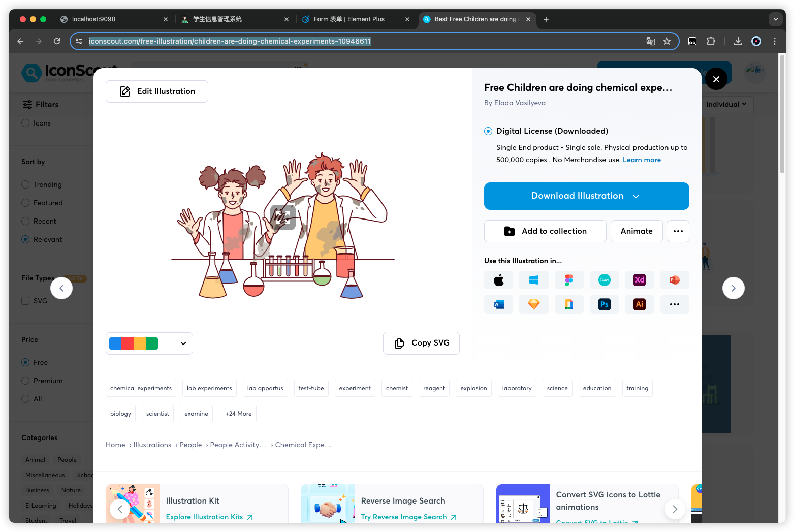
Task: Open illustration in Canva
Action: 604,280
